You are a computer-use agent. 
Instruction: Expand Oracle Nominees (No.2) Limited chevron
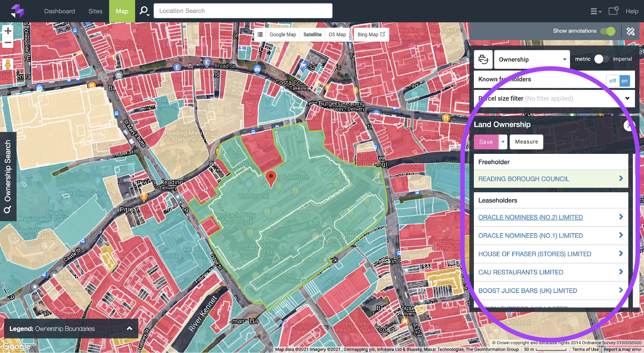click(x=621, y=217)
